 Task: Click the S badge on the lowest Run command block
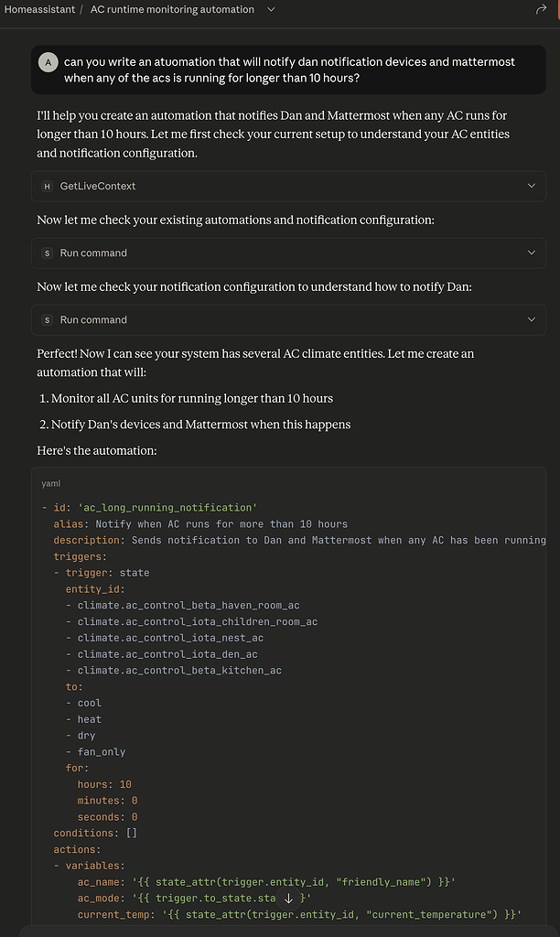point(47,319)
